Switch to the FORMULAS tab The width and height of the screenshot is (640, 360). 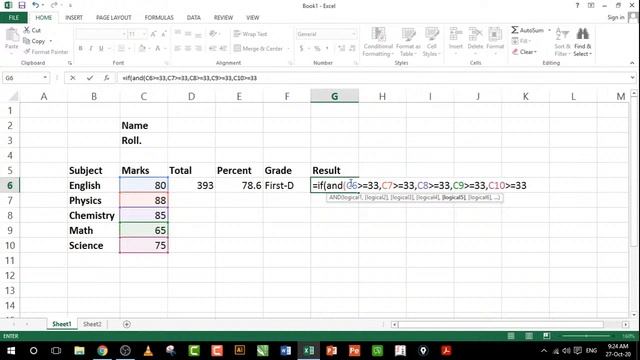tap(159, 18)
